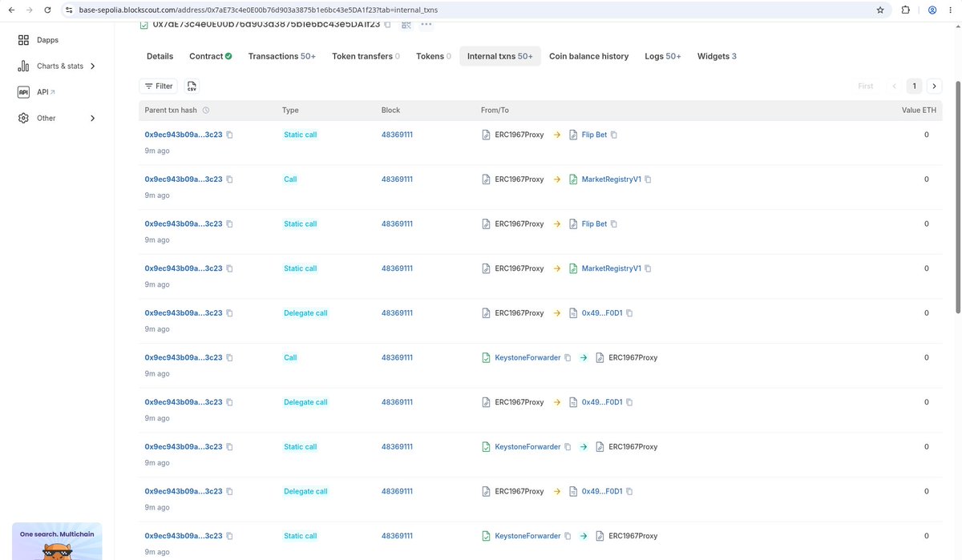962x560 pixels.
Task: Copy parent hash in Call to MarketRegistryV1 row
Action: click(x=230, y=179)
